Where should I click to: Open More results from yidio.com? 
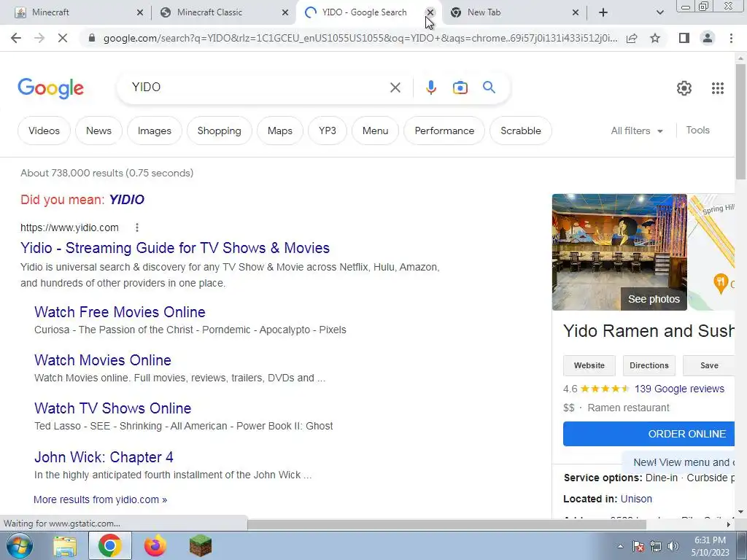[100, 499]
